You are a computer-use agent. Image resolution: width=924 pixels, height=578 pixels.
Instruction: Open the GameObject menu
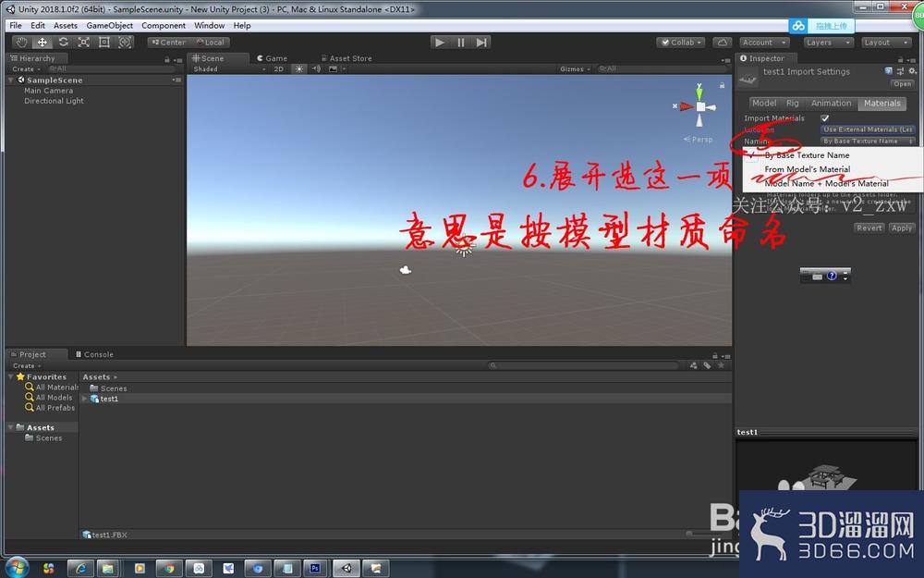pos(110,25)
